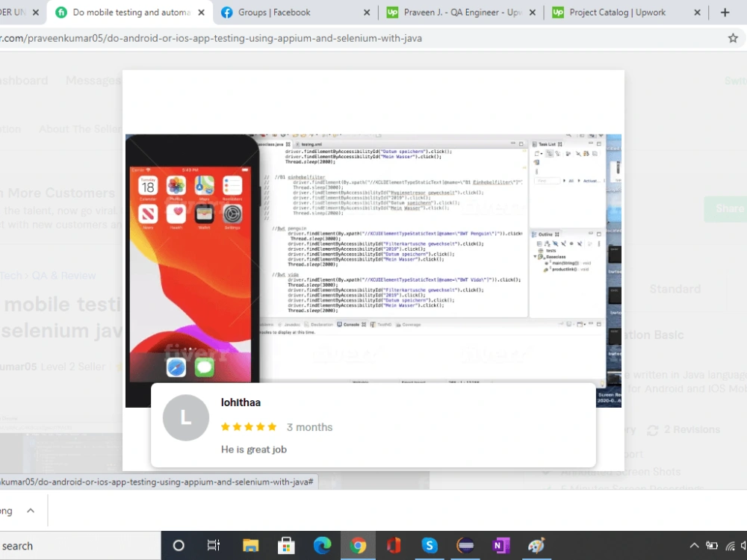Open Eclipse IDE from the taskbar
Viewport: 747px width, 560px height.
[x=465, y=546]
